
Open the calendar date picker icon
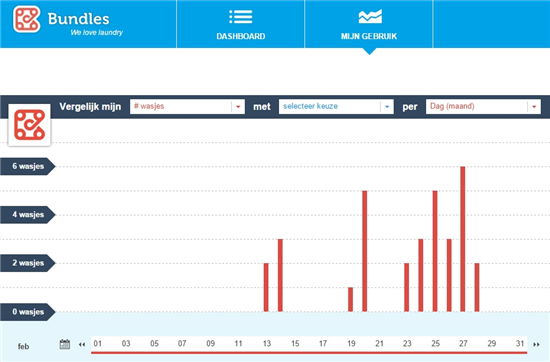pyautogui.click(x=65, y=344)
